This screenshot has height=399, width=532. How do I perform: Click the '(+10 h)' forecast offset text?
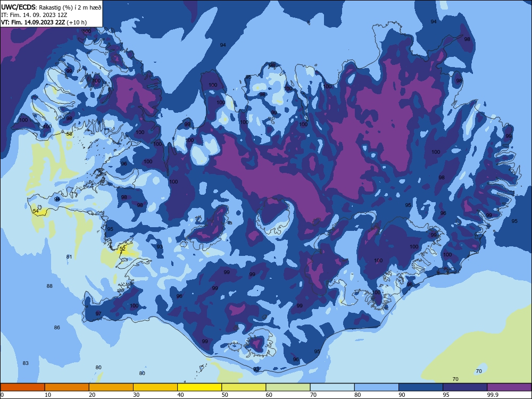(77, 22)
